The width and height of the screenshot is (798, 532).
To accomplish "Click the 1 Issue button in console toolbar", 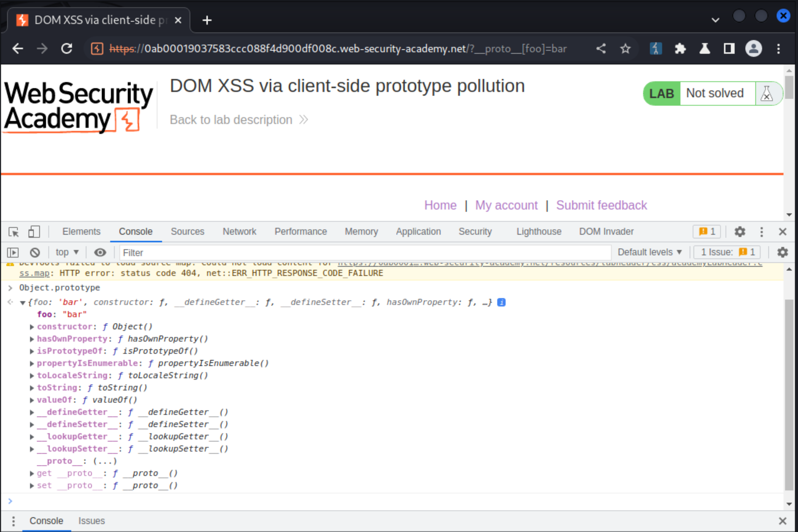I will pos(727,252).
